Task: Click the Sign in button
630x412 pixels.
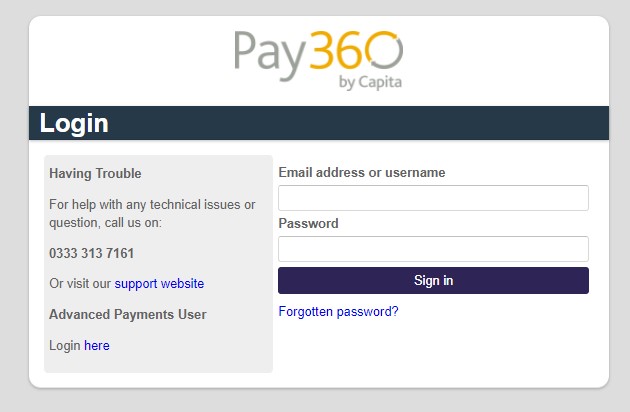Action: [433, 281]
